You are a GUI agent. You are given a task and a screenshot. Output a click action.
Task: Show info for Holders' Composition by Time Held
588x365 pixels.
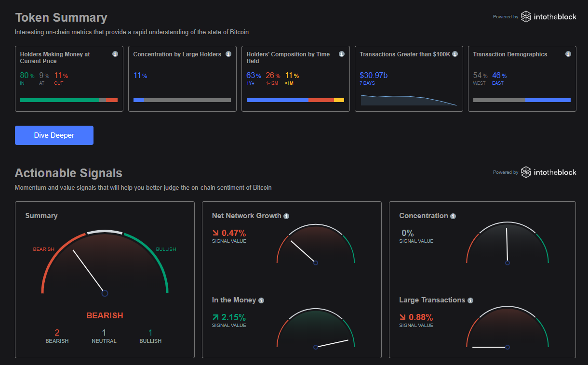(x=342, y=54)
